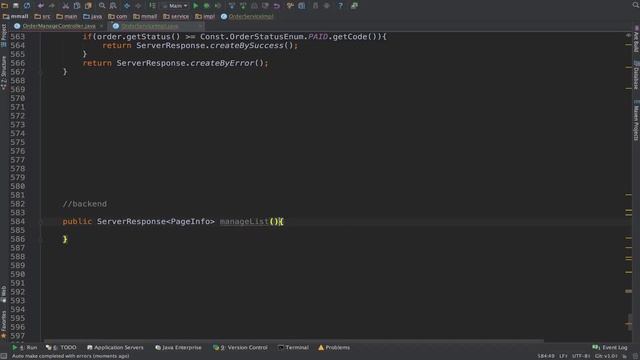This screenshot has height=360, width=640.
Task: Click the Git branch status widget
Action: (606, 356)
